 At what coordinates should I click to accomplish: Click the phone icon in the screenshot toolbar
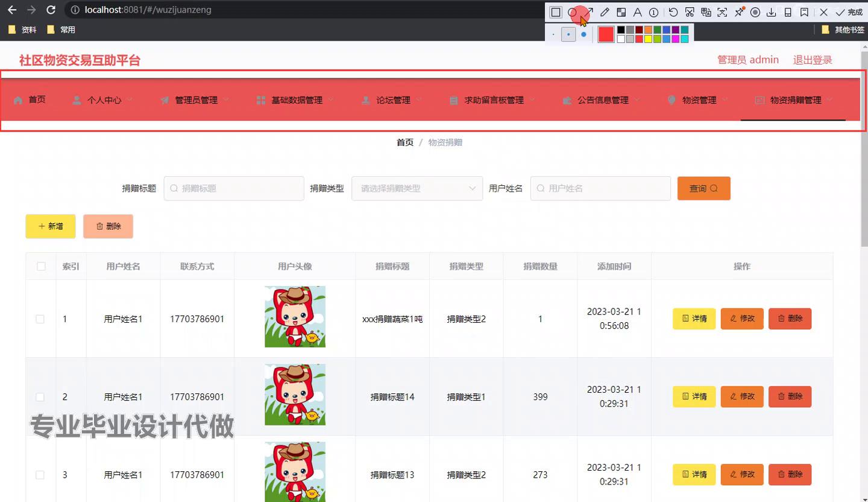click(788, 12)
